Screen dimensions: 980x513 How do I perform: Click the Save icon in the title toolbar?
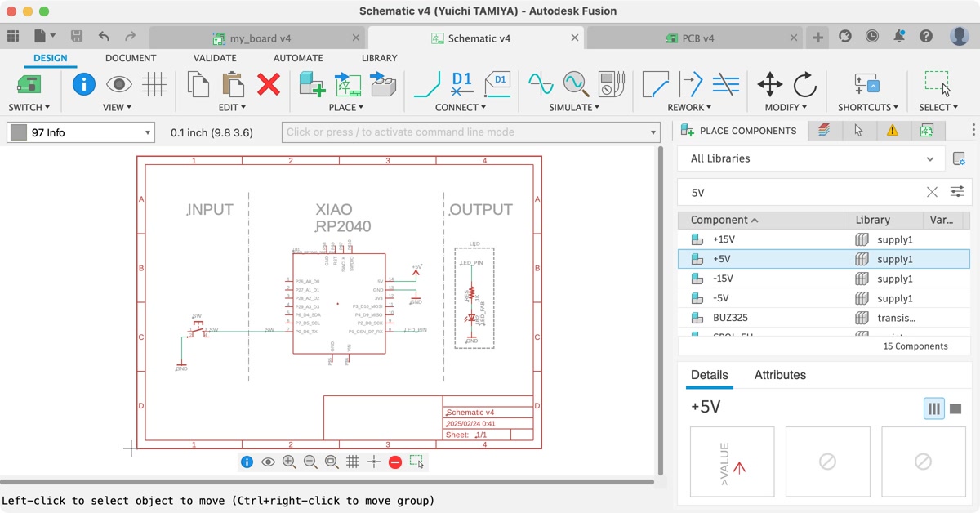point(77,36)
